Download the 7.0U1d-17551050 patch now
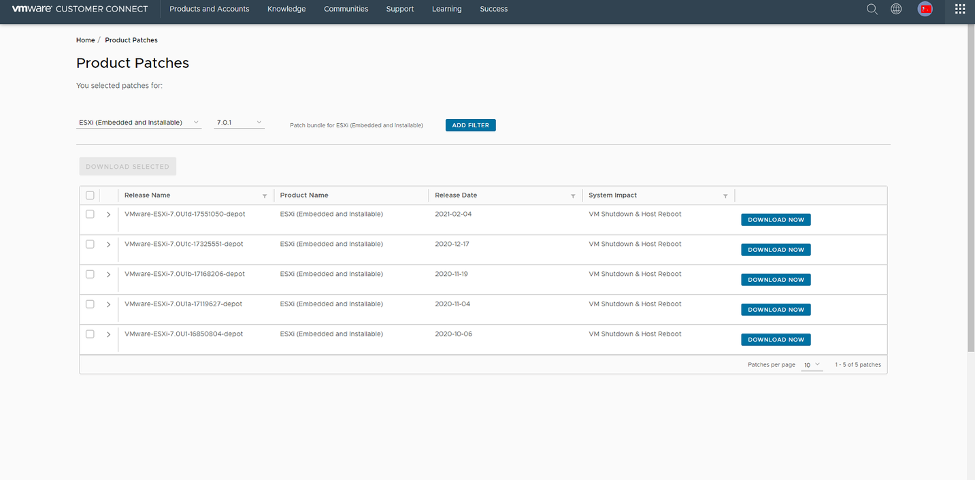 pos(776,220)
